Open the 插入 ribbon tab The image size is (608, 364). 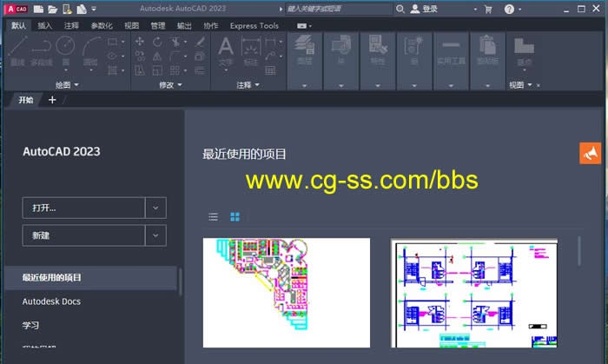44,26
